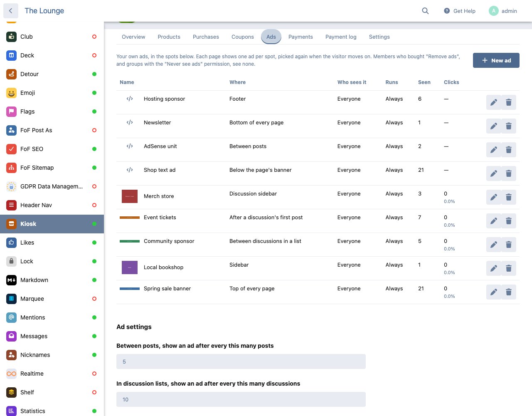Image resolution: width=532 pixels, height=416 pixels.
Task: Create a new ad
Action: (x=496, y=60)
